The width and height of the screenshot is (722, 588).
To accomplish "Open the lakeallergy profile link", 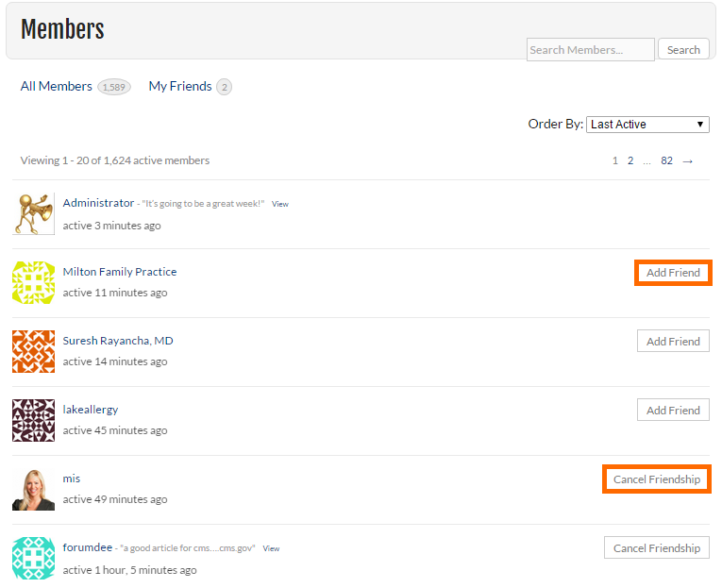I will point(91,410).
